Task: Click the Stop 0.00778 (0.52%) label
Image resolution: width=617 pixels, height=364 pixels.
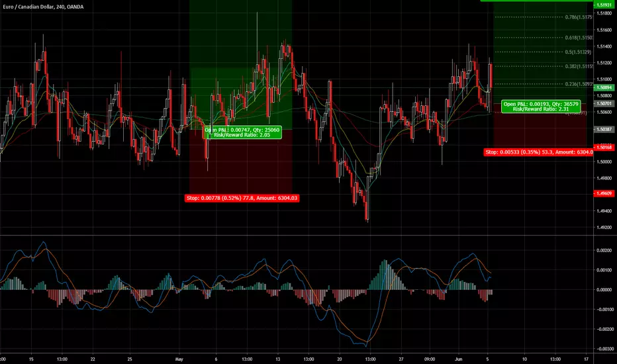Action: [x=242, y=198]
